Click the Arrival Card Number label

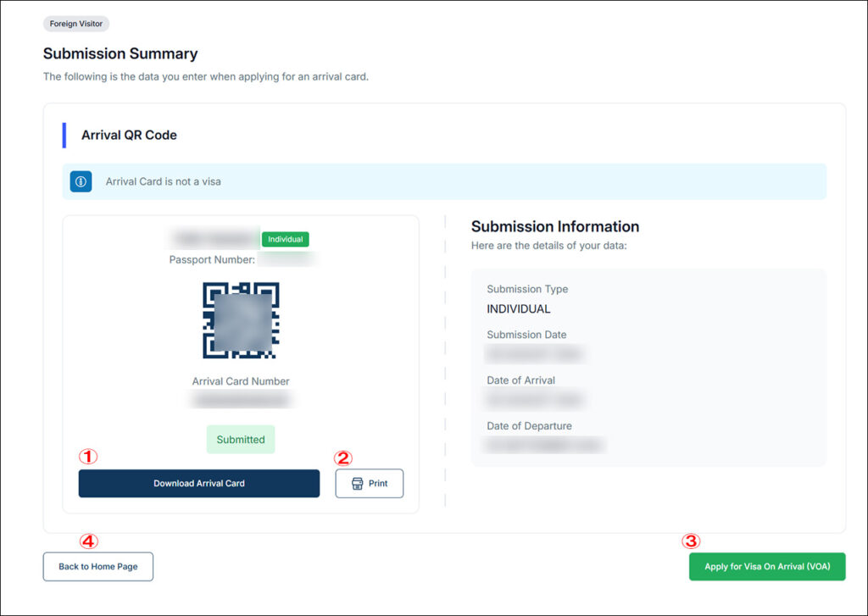(240, 381)
